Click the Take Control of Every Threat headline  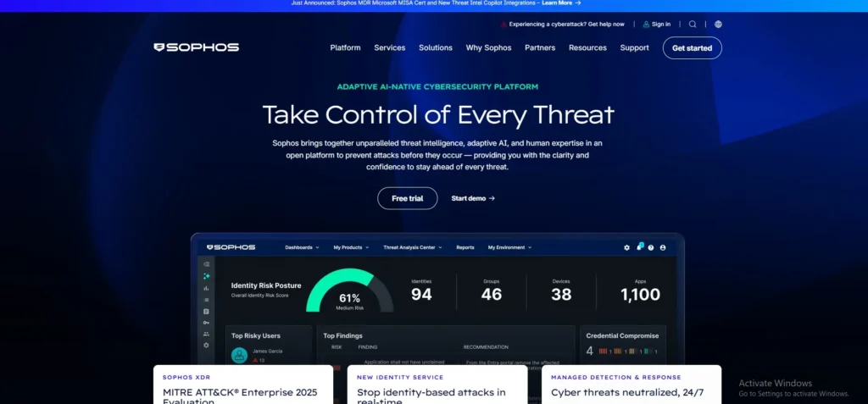click(438, 114)
